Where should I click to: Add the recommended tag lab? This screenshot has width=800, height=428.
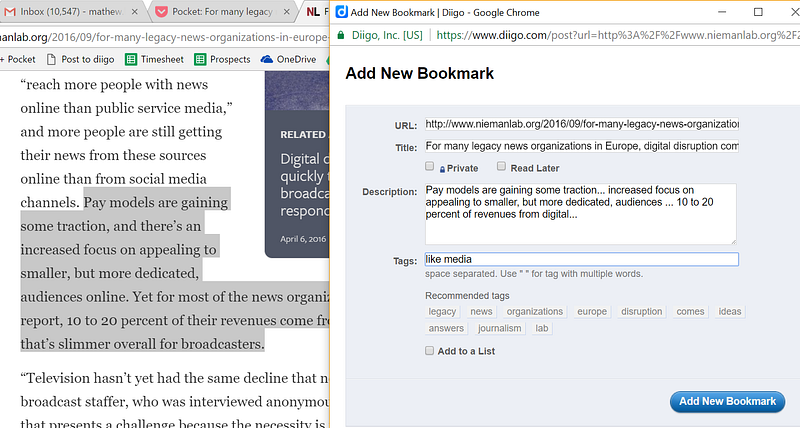click(542, 329)
